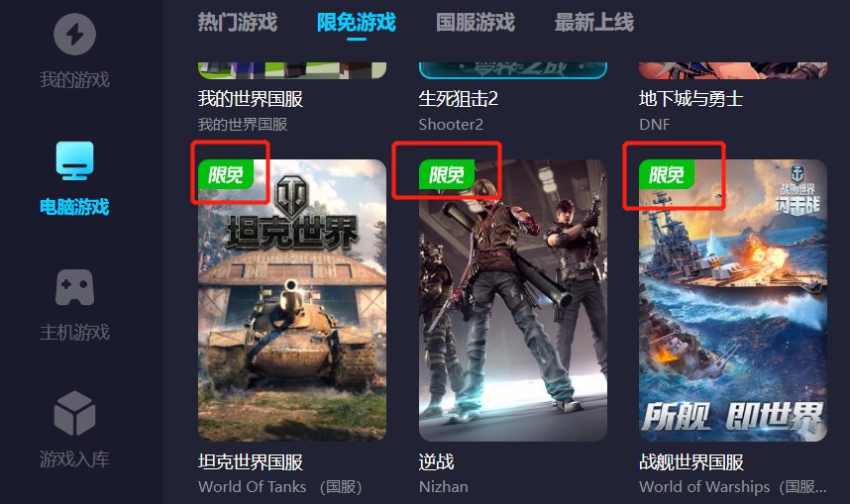Select the 电脑游戏 monitor icon
Viewport: 850px width, 504px height.
click(75, 161)
